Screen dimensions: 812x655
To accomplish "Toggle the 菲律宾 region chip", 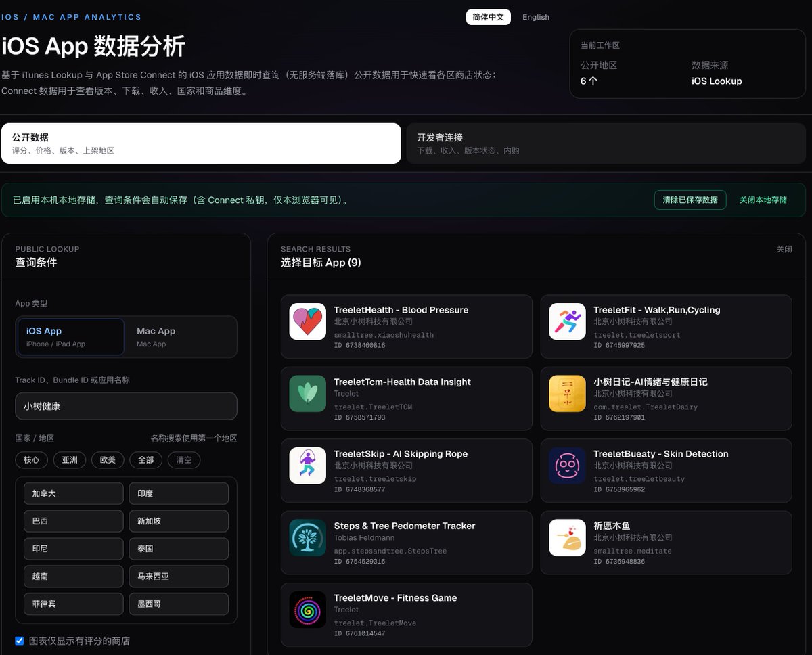I will click(x=74, y=604).
